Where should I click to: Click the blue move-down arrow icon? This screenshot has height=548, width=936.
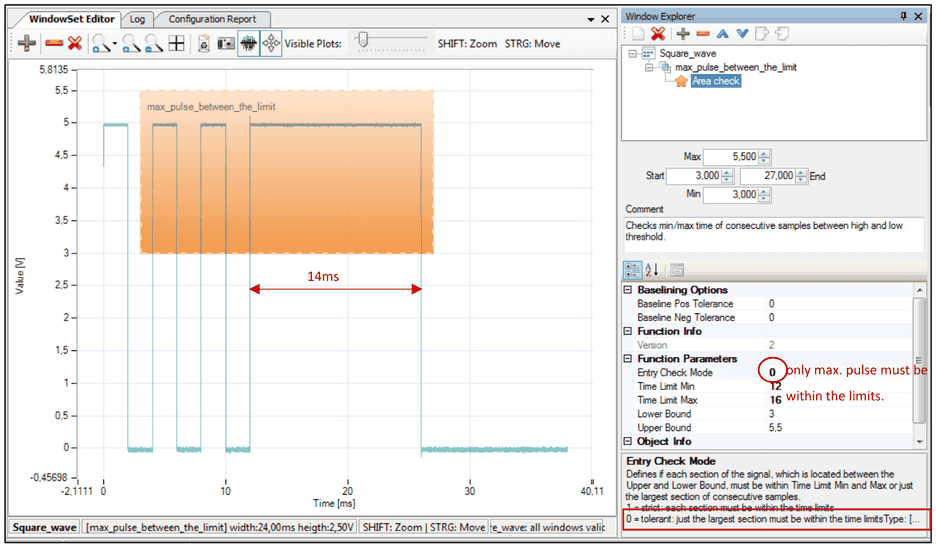coord(742,34)
